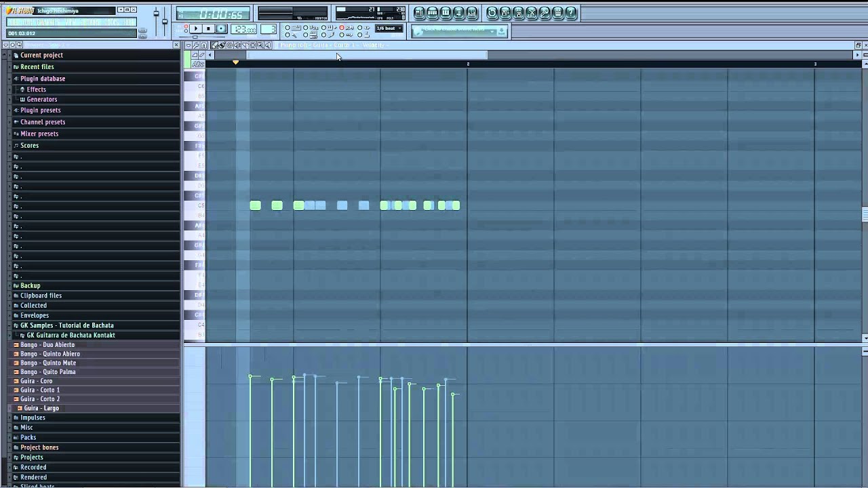
Task: Toggle the lit red recording-panel option
Action: click(347, 27)
